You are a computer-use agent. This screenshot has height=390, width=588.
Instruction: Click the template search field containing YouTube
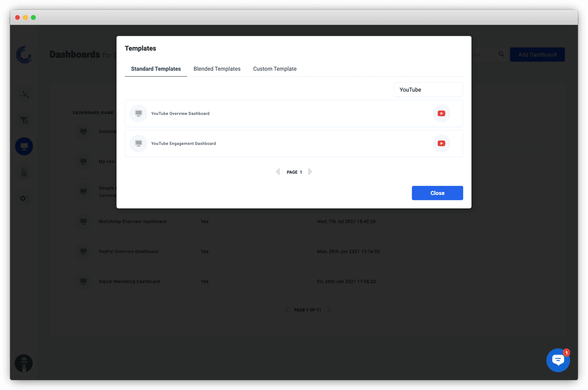tap(428, 90)
